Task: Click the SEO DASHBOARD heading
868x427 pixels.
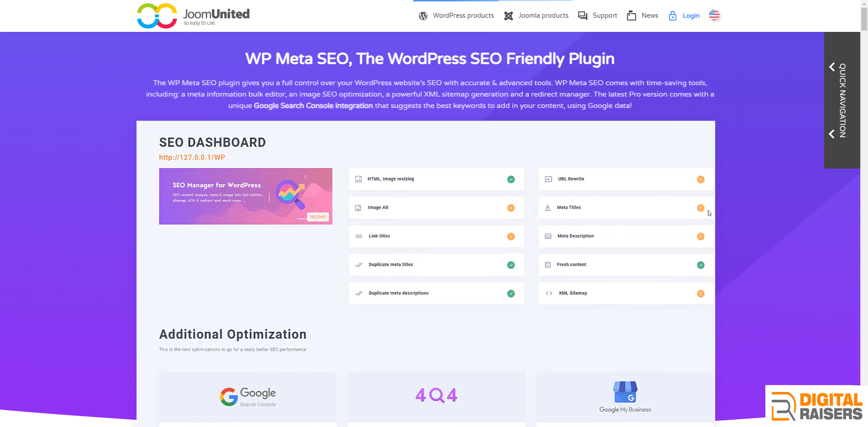Action: coord(213,143)
